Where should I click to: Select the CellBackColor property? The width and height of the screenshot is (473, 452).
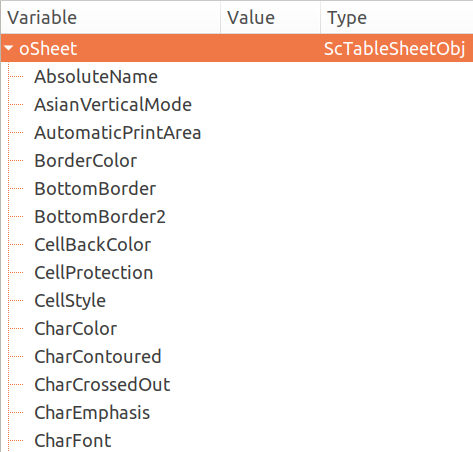pos(93,245)
